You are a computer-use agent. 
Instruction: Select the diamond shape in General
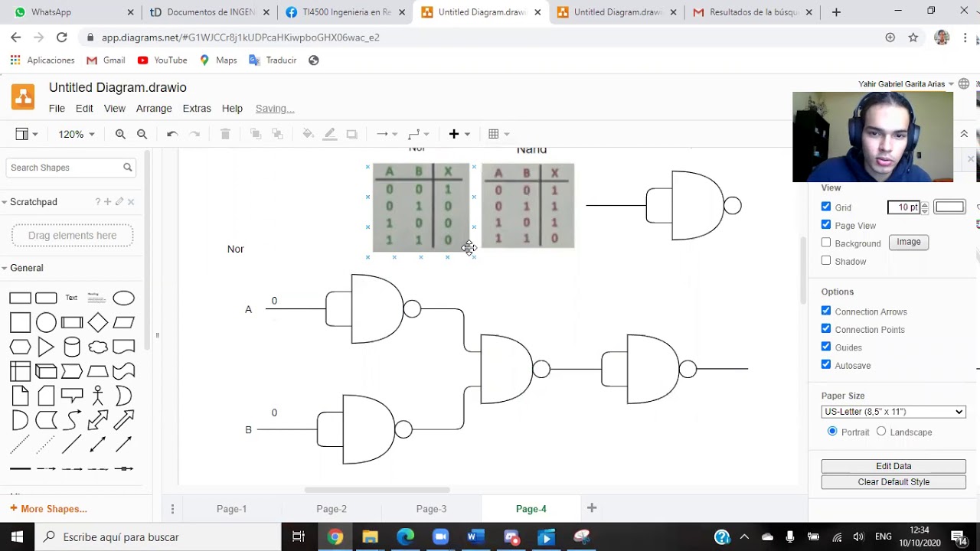[98, 323]
